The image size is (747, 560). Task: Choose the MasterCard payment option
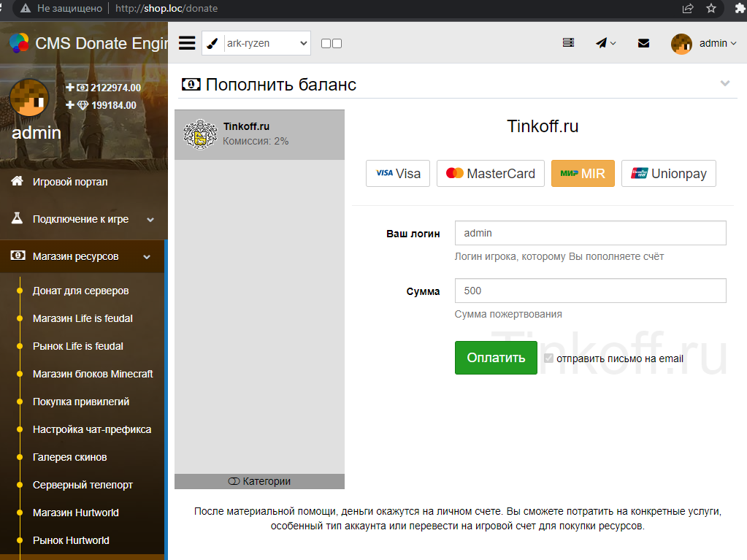pos(490,174)
